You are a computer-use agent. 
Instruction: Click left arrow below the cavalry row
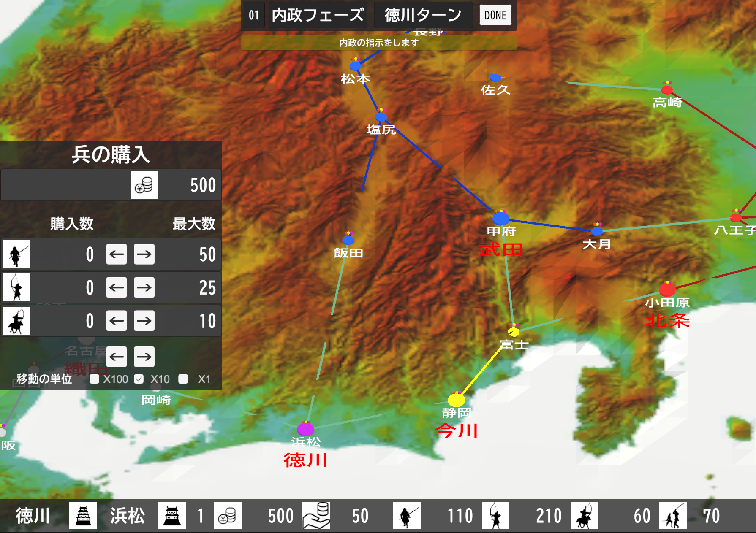coord(117,357)
